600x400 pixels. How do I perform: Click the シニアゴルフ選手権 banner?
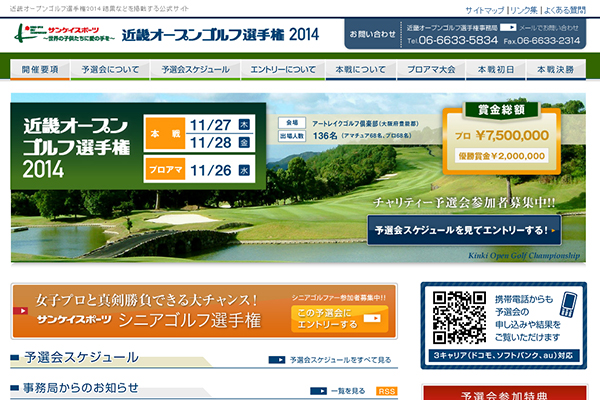(x=204, y=311)
